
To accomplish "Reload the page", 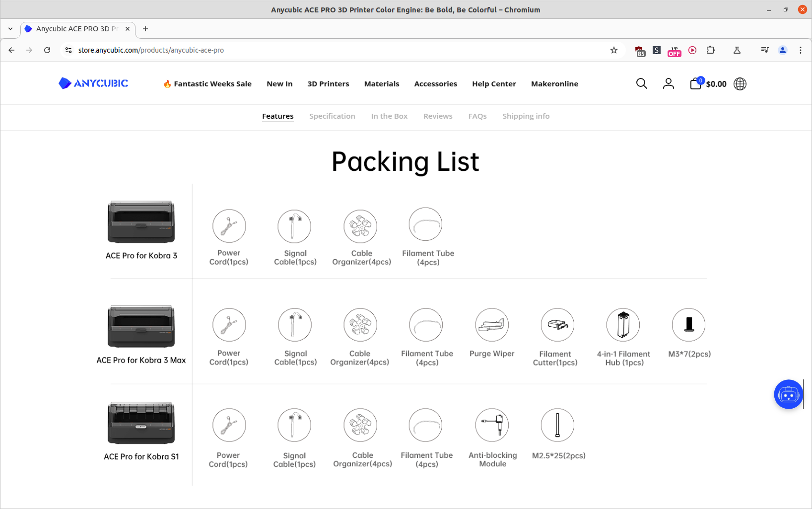I will pos(47,50).
